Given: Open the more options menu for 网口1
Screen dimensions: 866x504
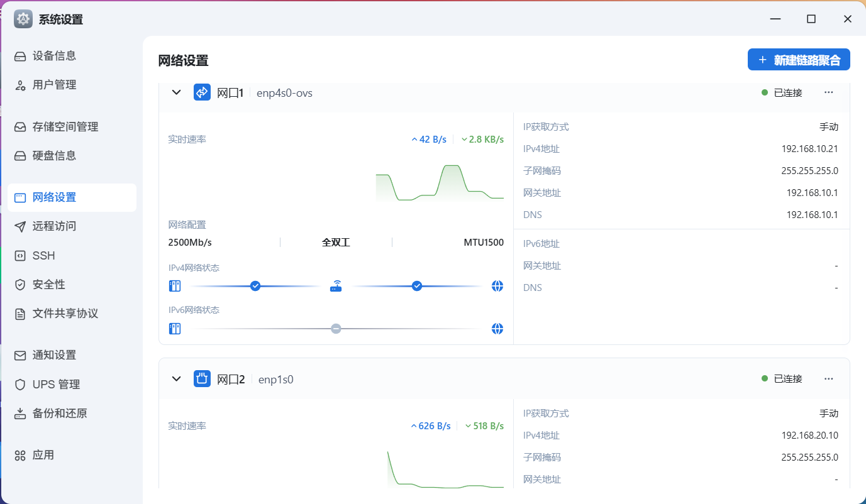Looking at the screenshot, I should [829, 92].
